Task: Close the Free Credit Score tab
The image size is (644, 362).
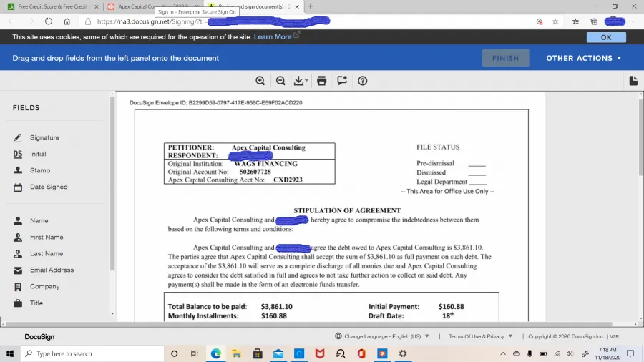Action: point(97,6)
